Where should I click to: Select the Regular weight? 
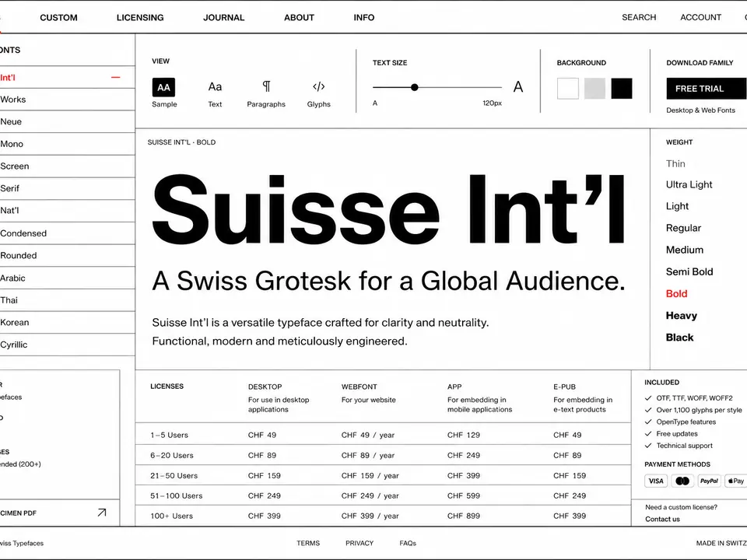684,228
